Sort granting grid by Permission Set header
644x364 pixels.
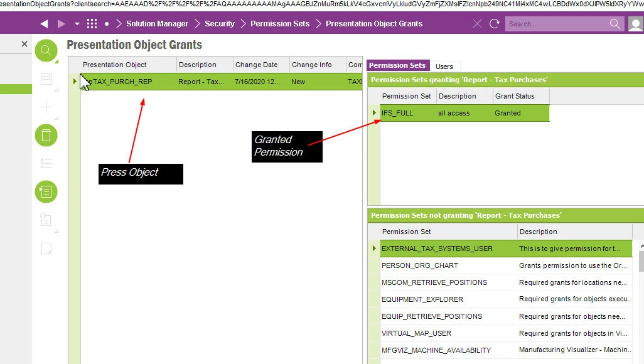tap(408, 96)
